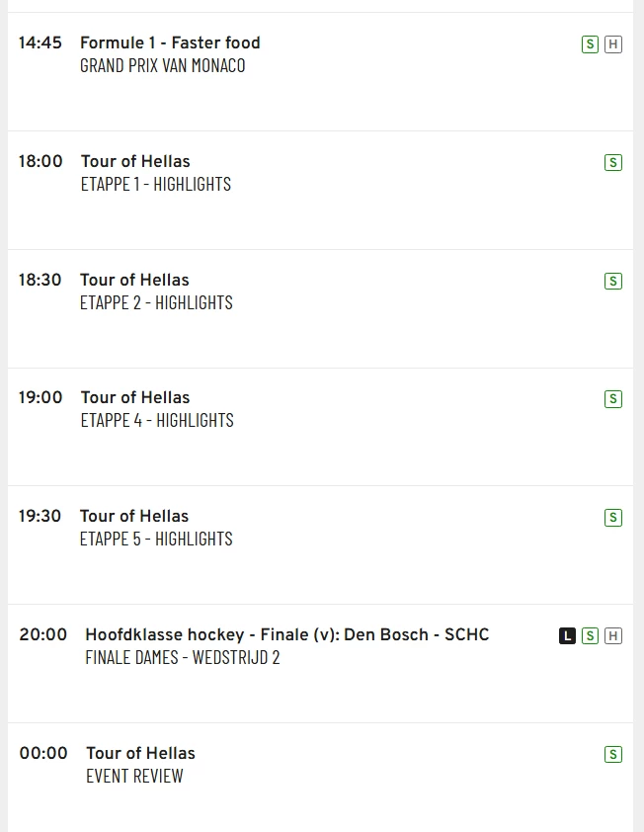
Task: Open Tour of Hellas 18:00 program title
Action: pyautogui.click(x=135, y=161)
